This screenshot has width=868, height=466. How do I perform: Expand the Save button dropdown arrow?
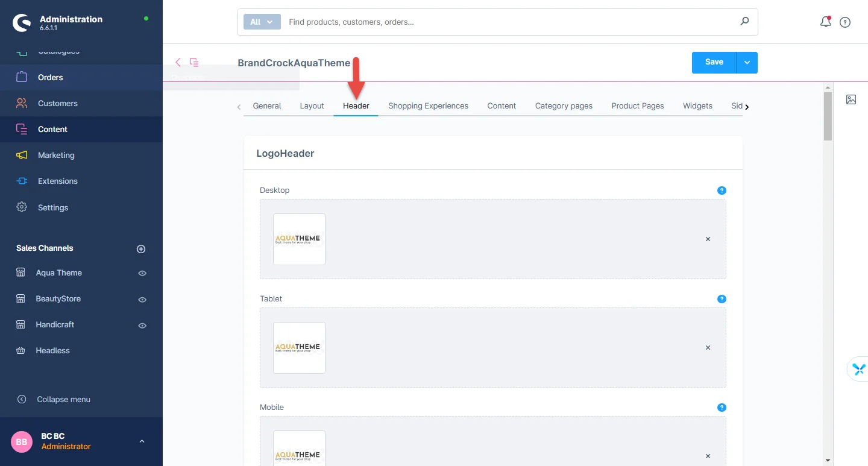pos(747,62)
